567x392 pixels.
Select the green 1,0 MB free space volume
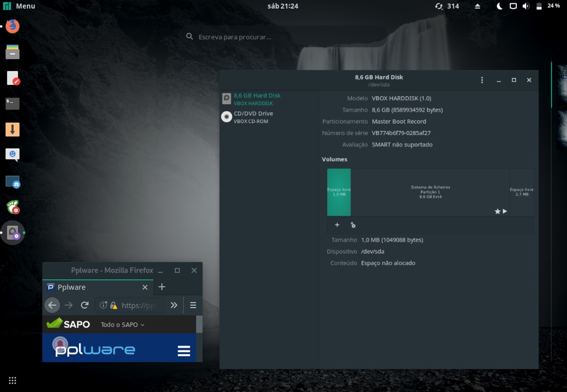[x=339, y=192]
